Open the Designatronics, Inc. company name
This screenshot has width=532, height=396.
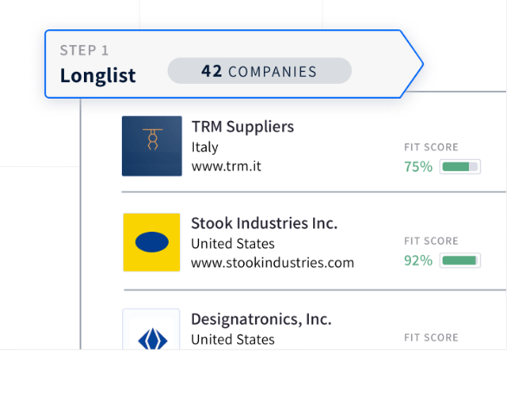click(x=260, y=319)
